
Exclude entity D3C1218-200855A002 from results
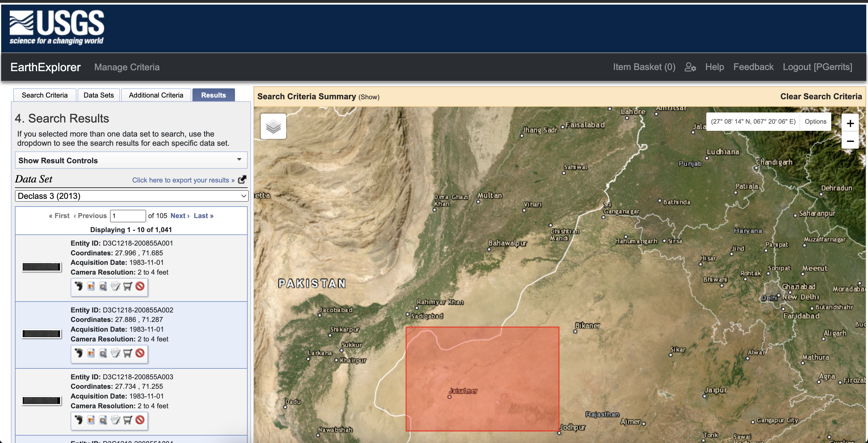tap(140, 353)
